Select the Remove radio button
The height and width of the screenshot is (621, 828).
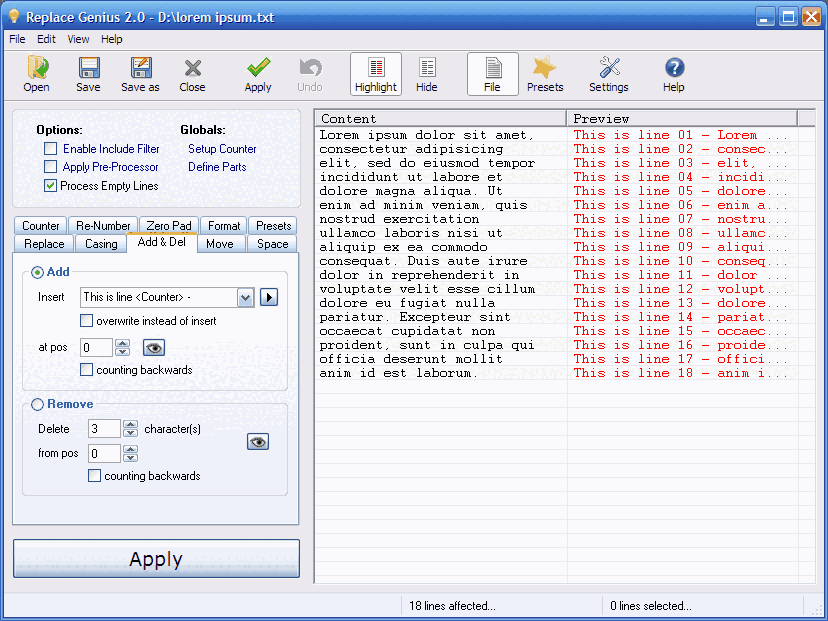tap(38, 404)
